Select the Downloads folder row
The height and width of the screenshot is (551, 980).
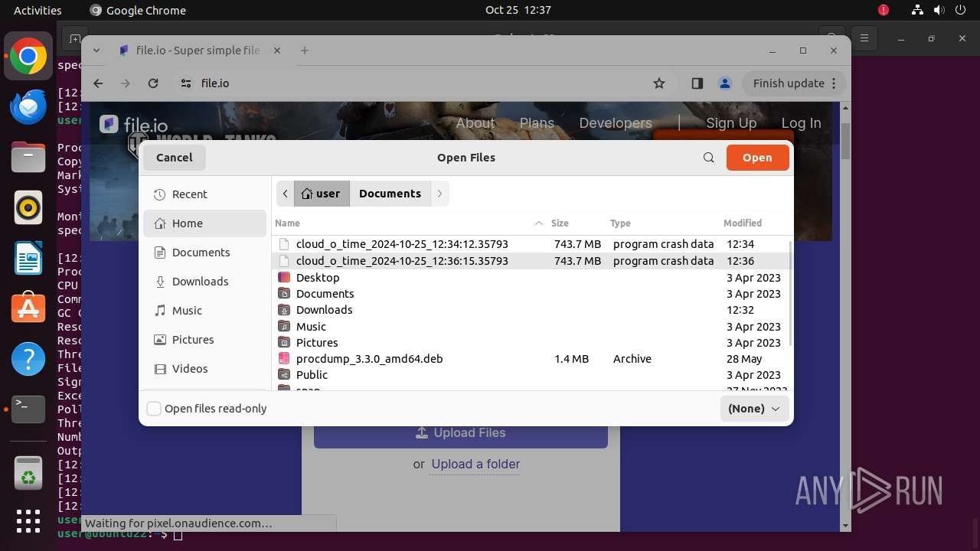pos(533,310)
